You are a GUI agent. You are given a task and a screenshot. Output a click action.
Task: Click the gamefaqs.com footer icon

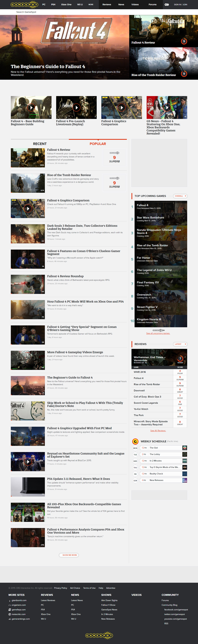tap(10, 610)
